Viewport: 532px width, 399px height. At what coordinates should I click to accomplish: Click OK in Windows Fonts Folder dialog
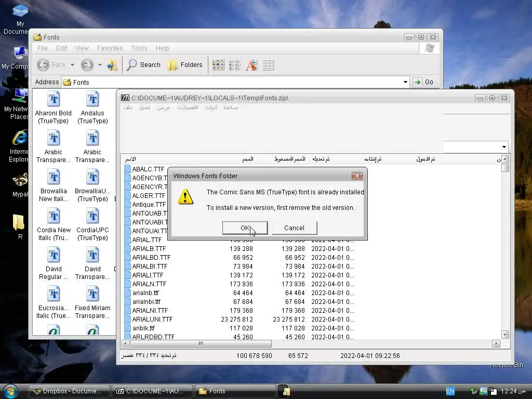pyautogui.click(x=245, y=228)
